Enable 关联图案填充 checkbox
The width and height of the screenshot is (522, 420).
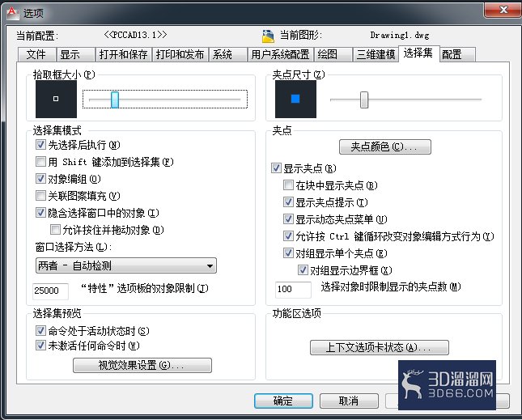click(40, 195)
